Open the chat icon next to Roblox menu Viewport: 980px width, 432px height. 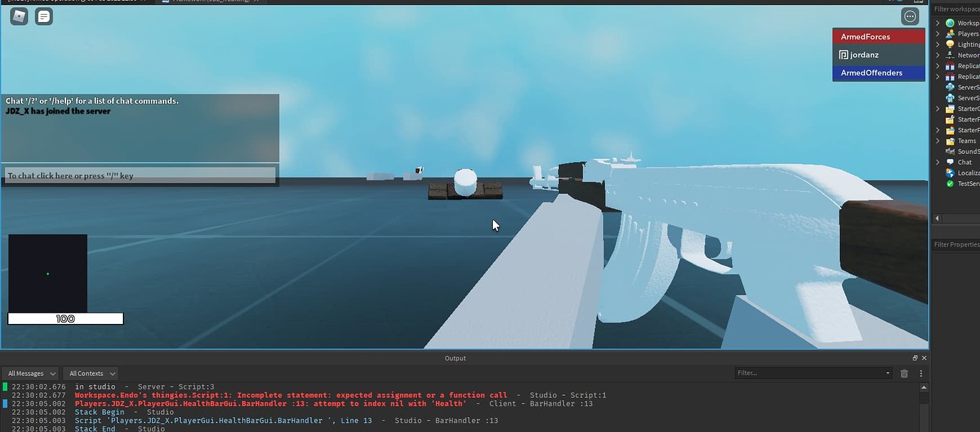tap(44, 16)
